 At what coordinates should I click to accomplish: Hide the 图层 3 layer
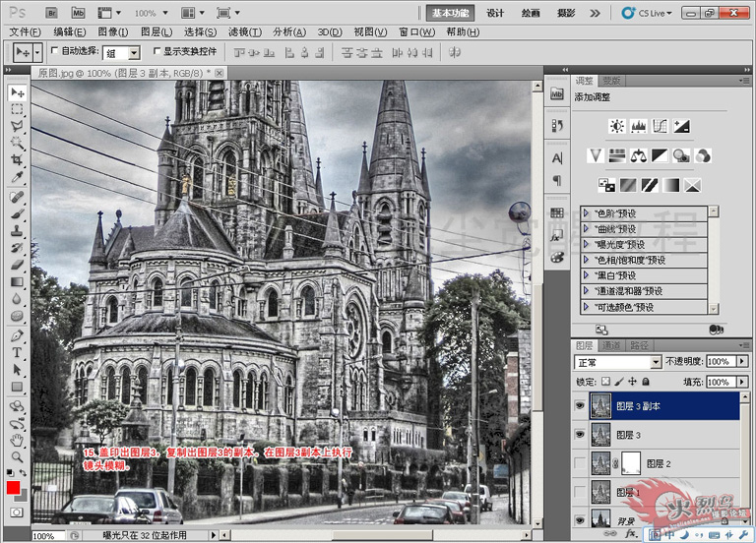(580, 435)
